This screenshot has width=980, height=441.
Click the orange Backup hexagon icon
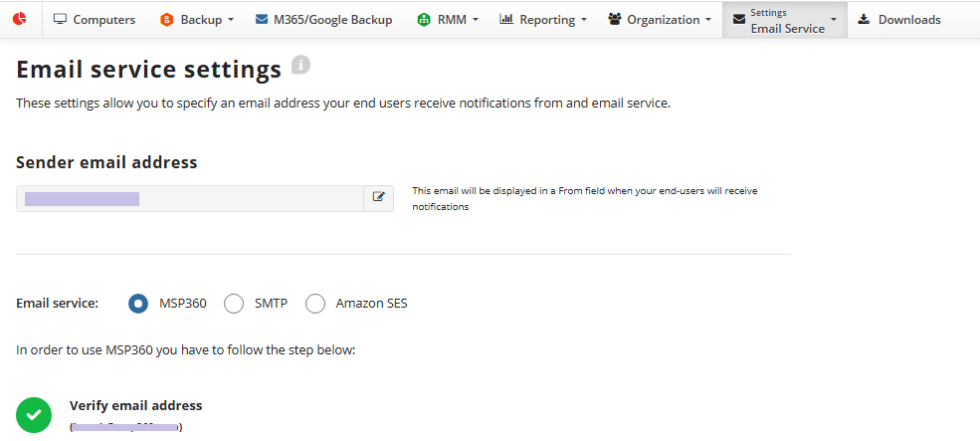click(x=166, y=20)
